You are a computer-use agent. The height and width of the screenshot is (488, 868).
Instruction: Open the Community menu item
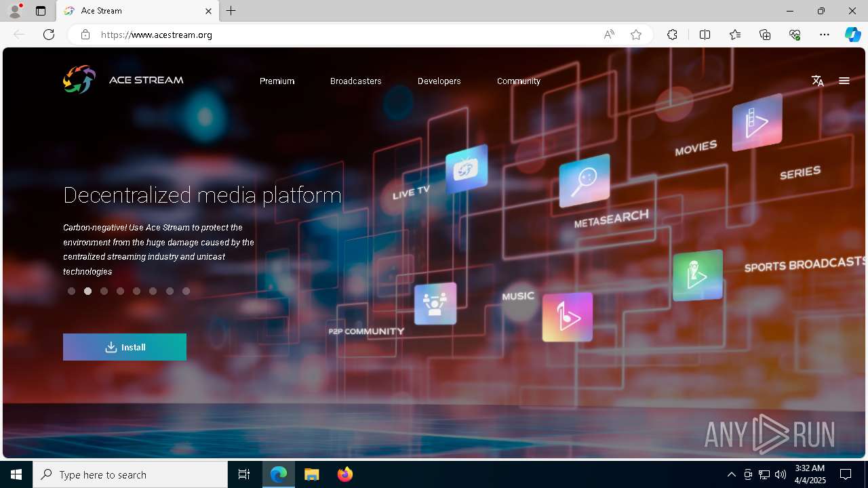pyautogui.click(x=519, y=81)
